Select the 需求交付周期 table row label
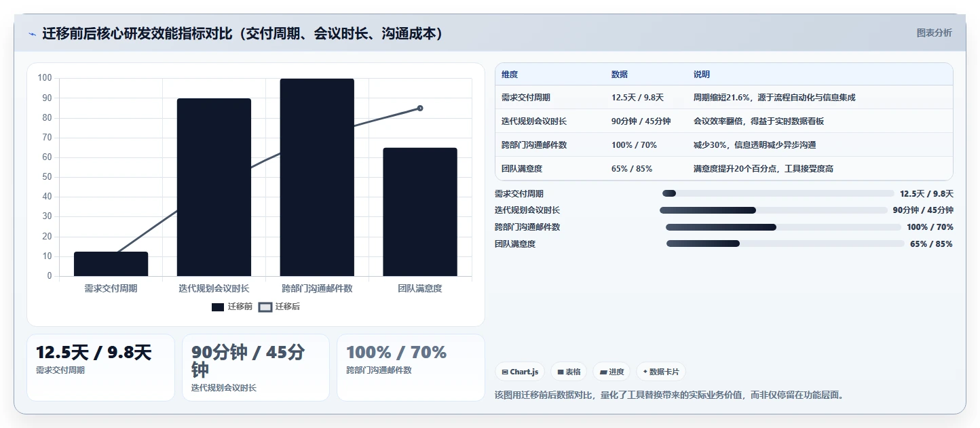This screenshot has width=980, height=428. (526, 98)
